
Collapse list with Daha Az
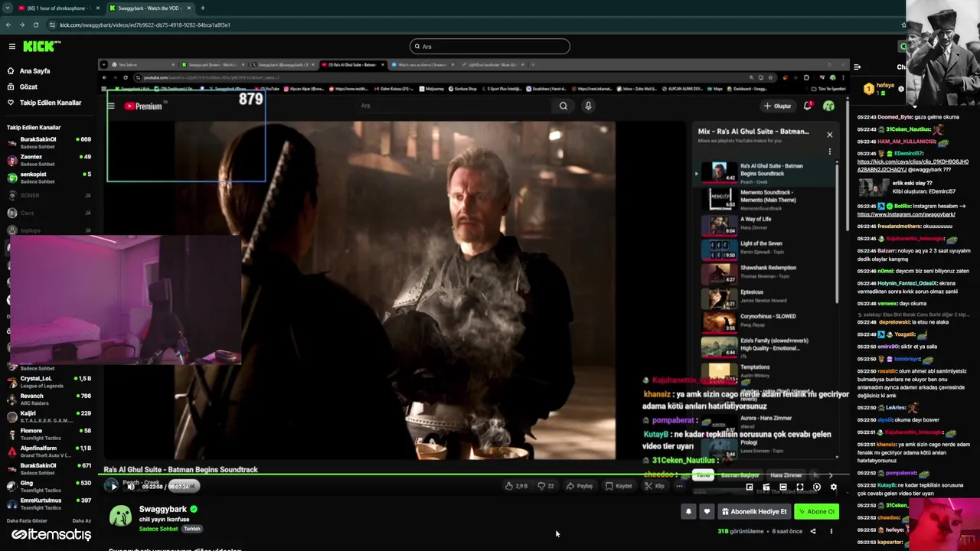82,520
